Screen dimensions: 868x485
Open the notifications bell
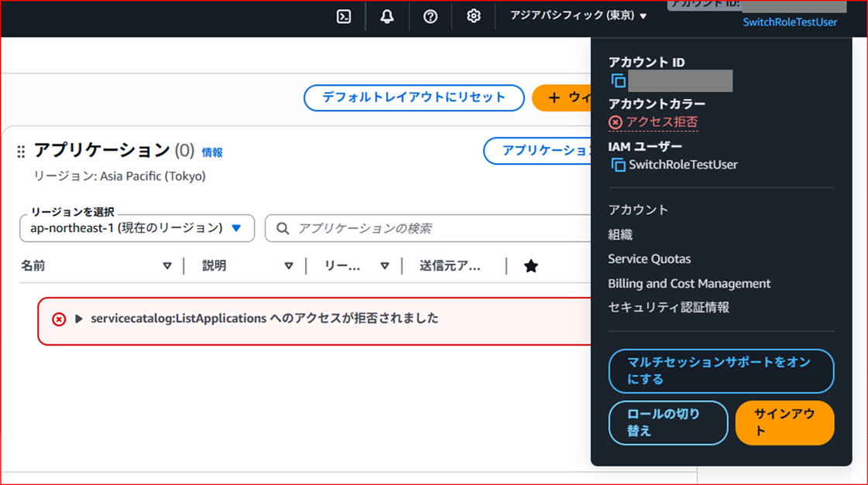pyautogui.click(x=386, y=15)
